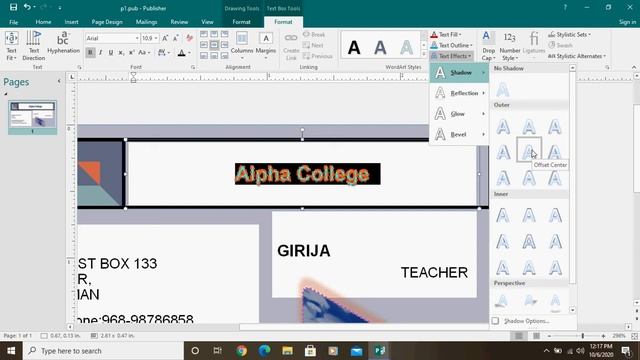Tick the Shadow Options checkbox
This screenshot has height=360, width=640.
(x=495, y=321)
